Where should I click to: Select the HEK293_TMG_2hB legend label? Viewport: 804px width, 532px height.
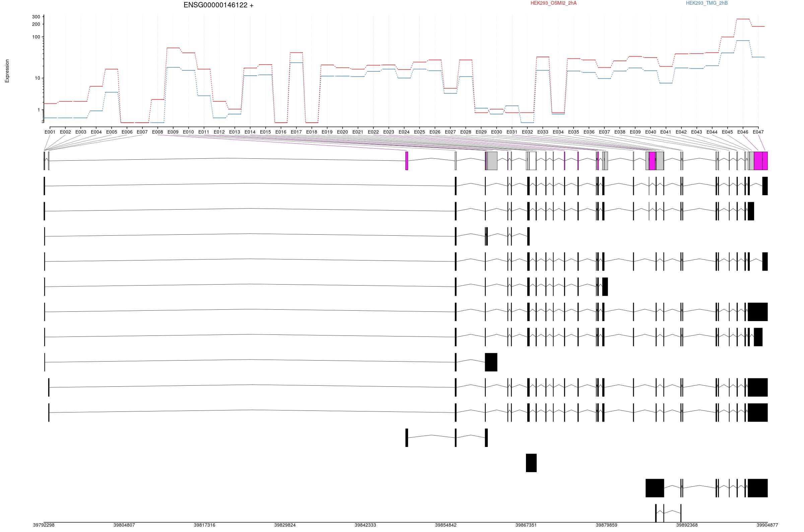(707, 3)
